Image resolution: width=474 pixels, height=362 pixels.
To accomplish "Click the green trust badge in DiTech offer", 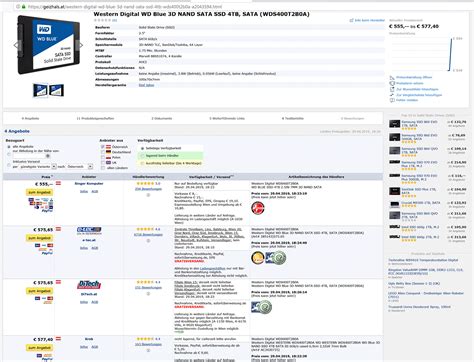I will tap(262, 307).
